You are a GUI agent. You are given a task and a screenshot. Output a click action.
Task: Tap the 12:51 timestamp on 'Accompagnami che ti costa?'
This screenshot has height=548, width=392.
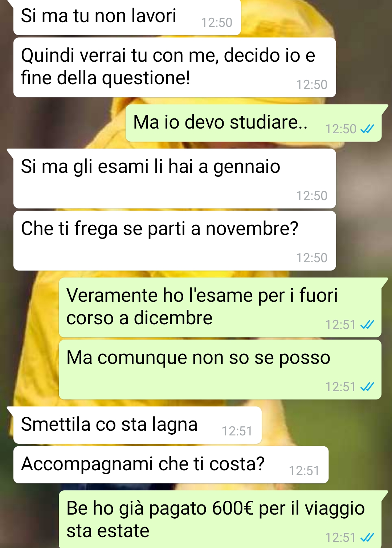click(x=304, y=471)
